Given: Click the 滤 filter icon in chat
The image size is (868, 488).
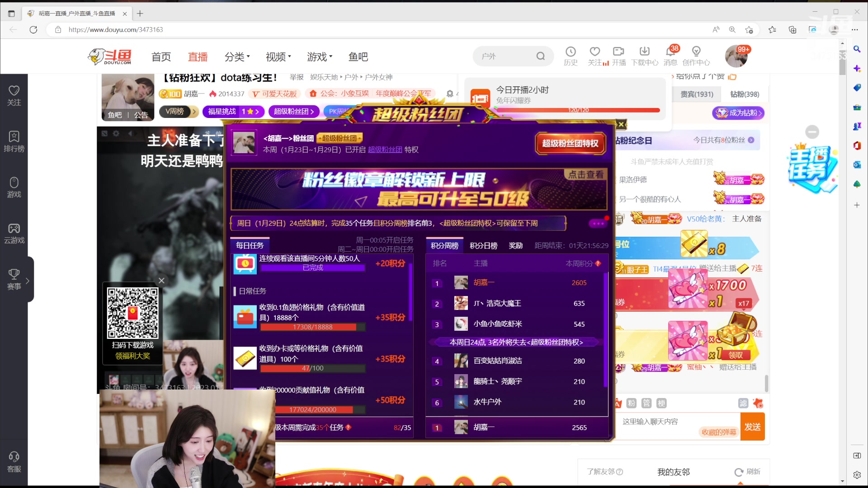Looking at the screenshot, I should click(743, 403).
